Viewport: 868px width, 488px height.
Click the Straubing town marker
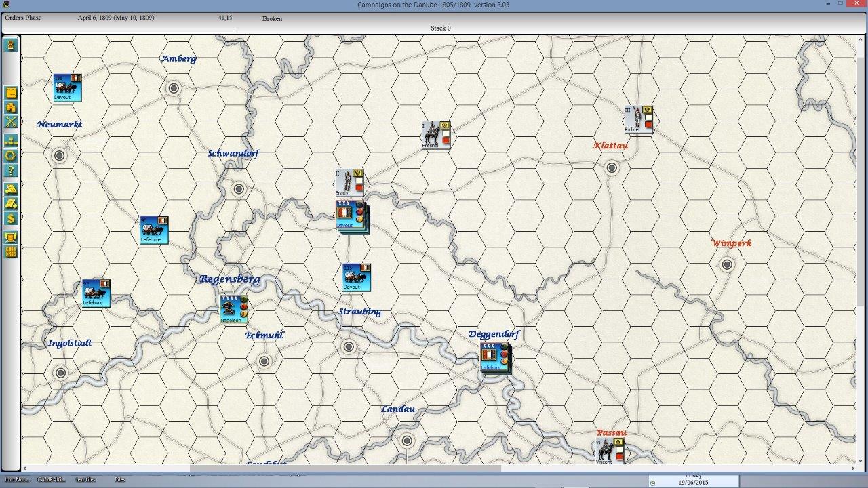click(349, 347)
